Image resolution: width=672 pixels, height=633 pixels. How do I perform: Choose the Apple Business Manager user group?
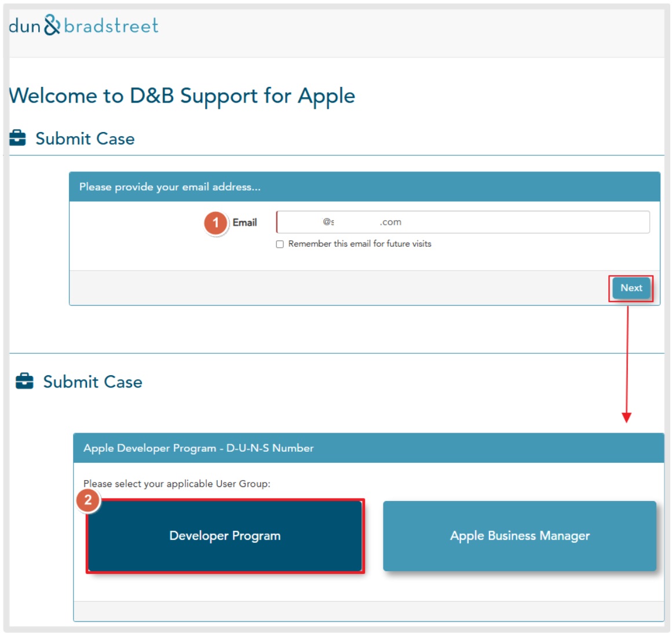pyautogui.click(x=520, y=536)
